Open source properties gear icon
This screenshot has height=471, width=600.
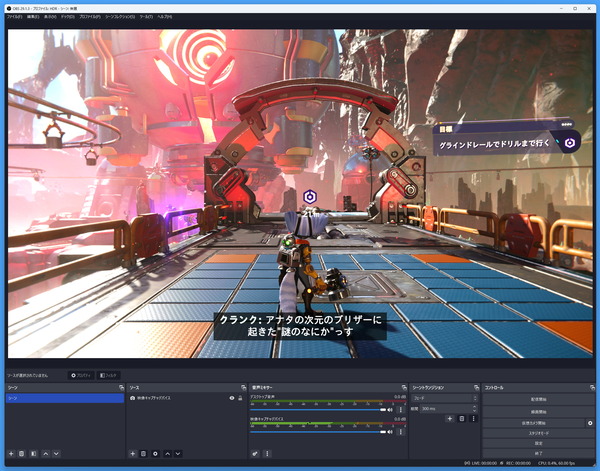155,454
